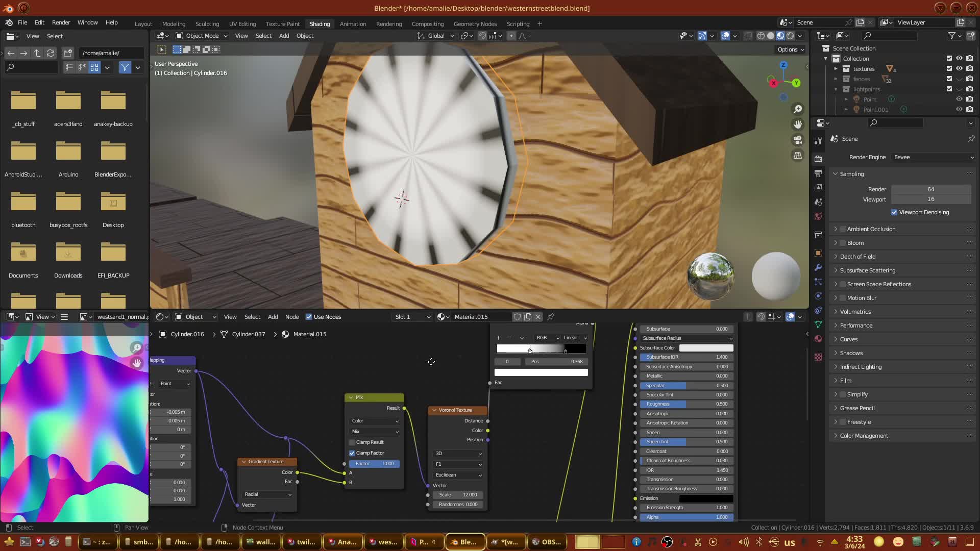Screen dimensions: 980x551
Task: Click the Subsurface Color swatch
Action: coord(706,348)
